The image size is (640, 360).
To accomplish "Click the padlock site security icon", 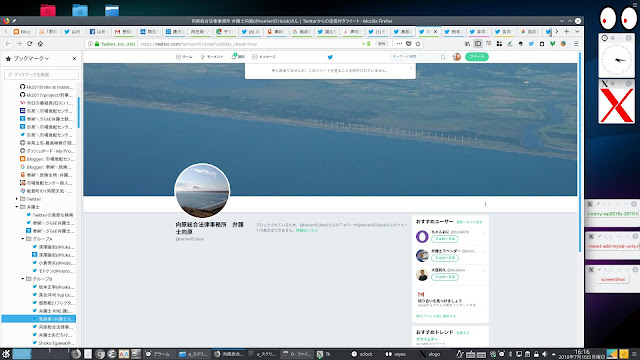I will 97,44.
